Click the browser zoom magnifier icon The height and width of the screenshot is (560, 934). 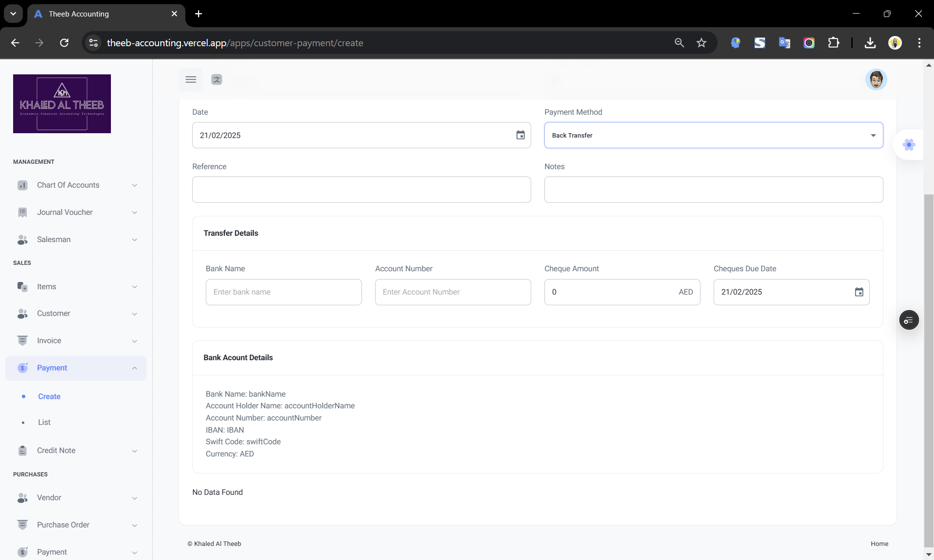point(679,43)
